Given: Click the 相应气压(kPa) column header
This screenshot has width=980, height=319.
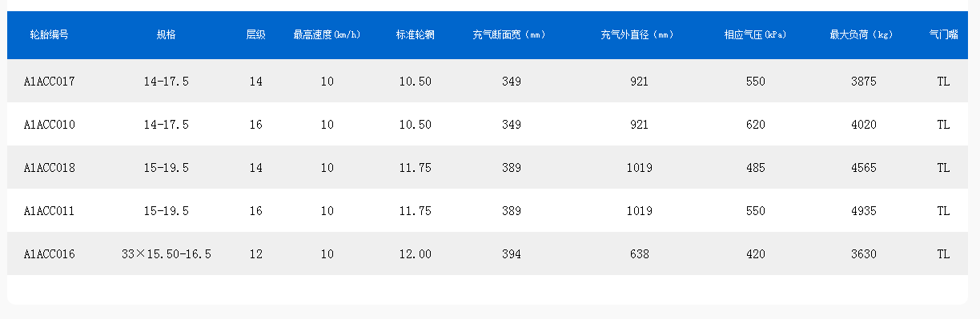Looking at the screenshot, I should [753, 35].
